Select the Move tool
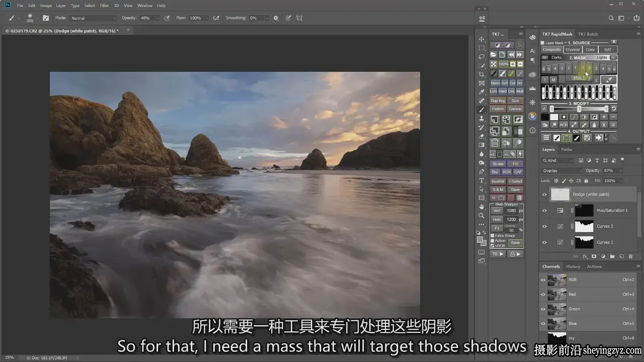 481,39
